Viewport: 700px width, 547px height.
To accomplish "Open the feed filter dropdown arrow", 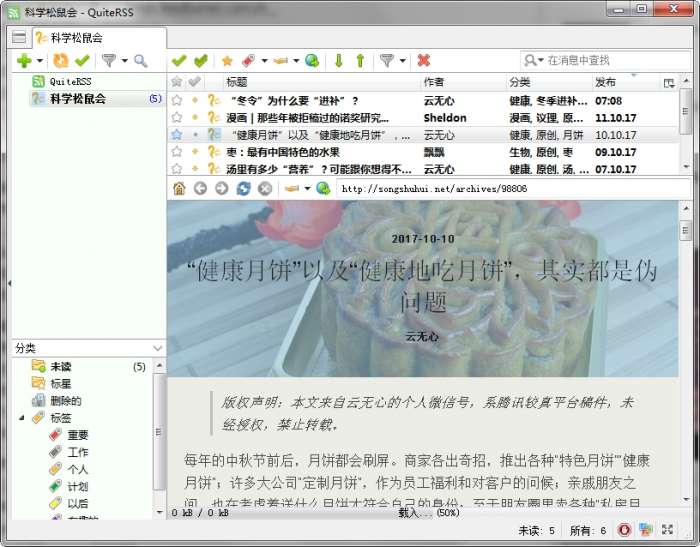I will (125, 60).
